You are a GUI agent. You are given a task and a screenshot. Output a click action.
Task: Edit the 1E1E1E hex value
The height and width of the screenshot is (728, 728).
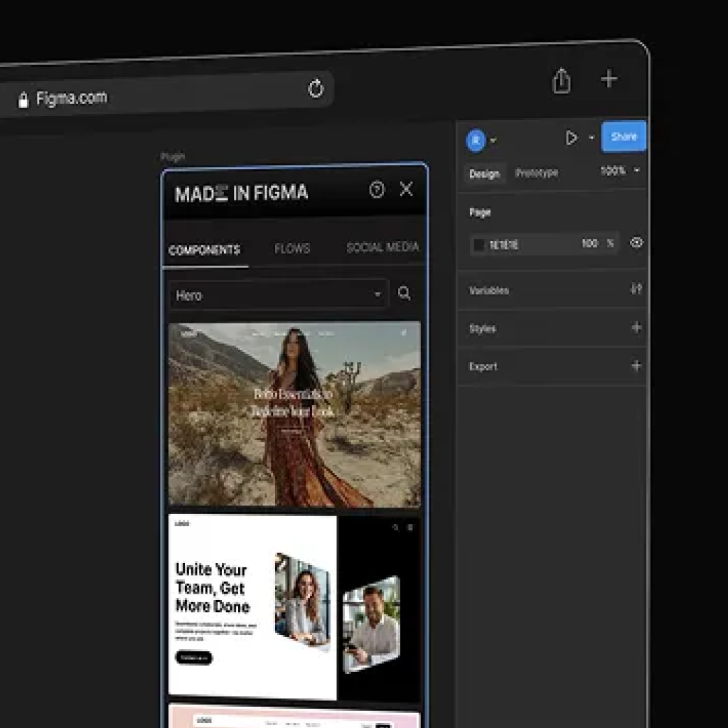click(x=504, y=245)
